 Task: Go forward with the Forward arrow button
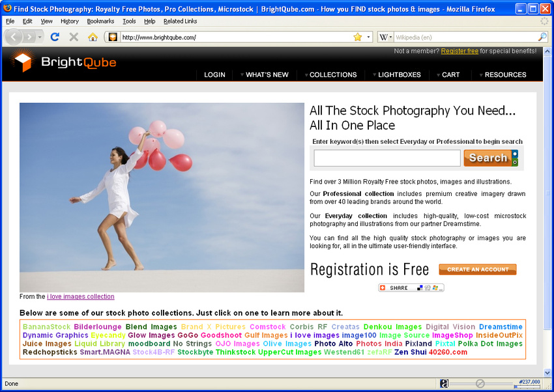(x=30, y=36)
